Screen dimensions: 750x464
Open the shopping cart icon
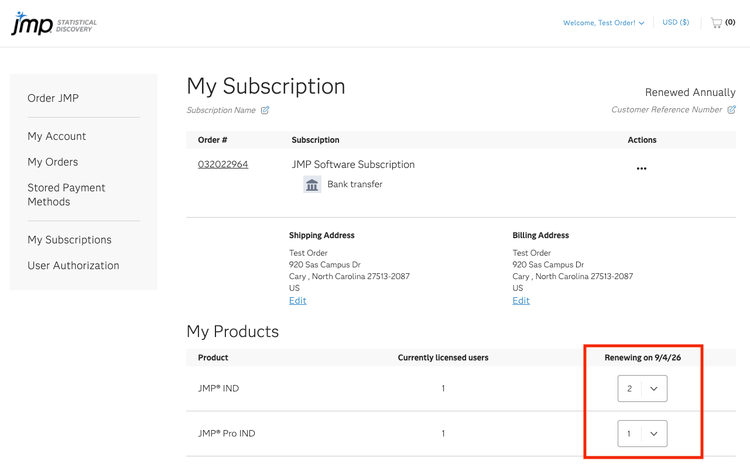[x=716, y=22]
